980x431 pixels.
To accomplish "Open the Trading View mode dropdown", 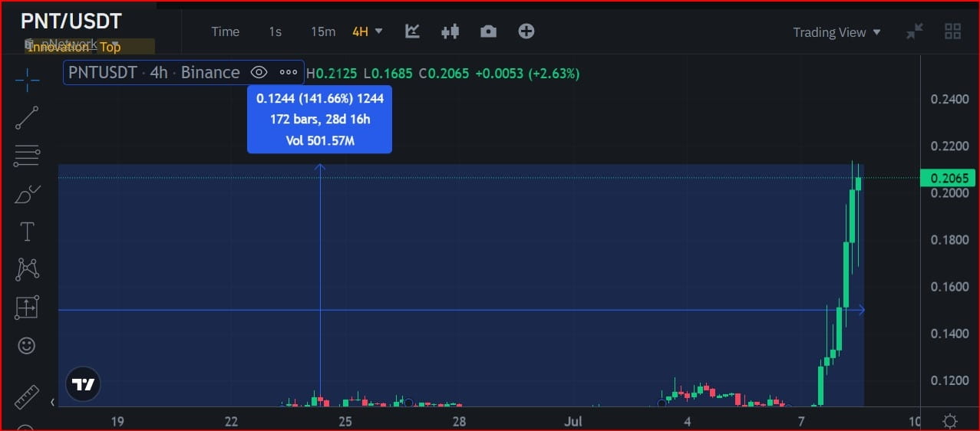I will click(837, 32).
